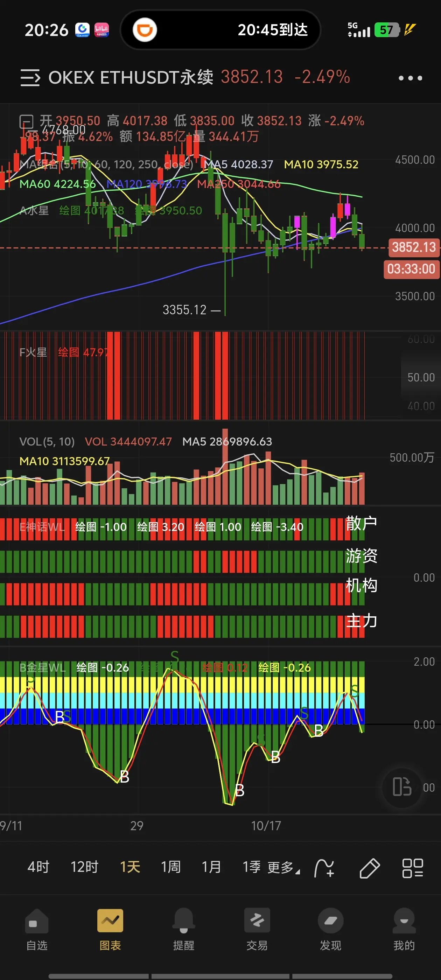Open the 发现 discover tab
This screenshot has width=441, height=980.
tap(331, 930)
